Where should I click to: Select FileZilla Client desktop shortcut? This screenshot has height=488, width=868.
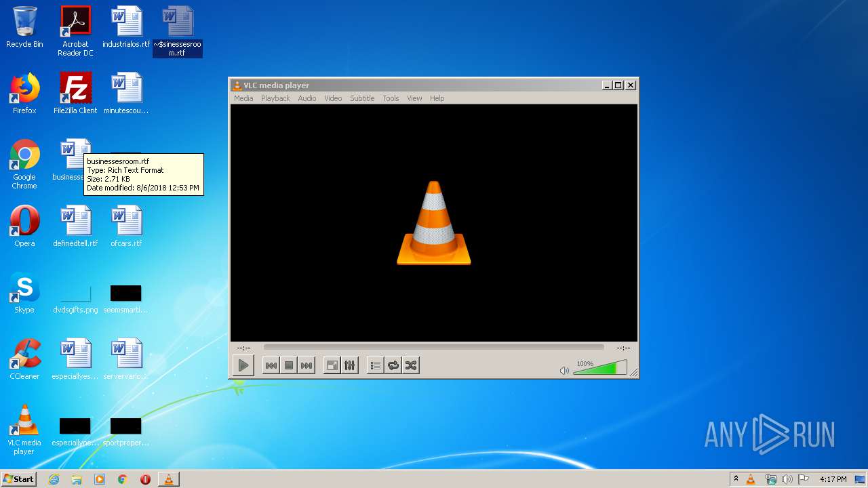coord(75,94)
